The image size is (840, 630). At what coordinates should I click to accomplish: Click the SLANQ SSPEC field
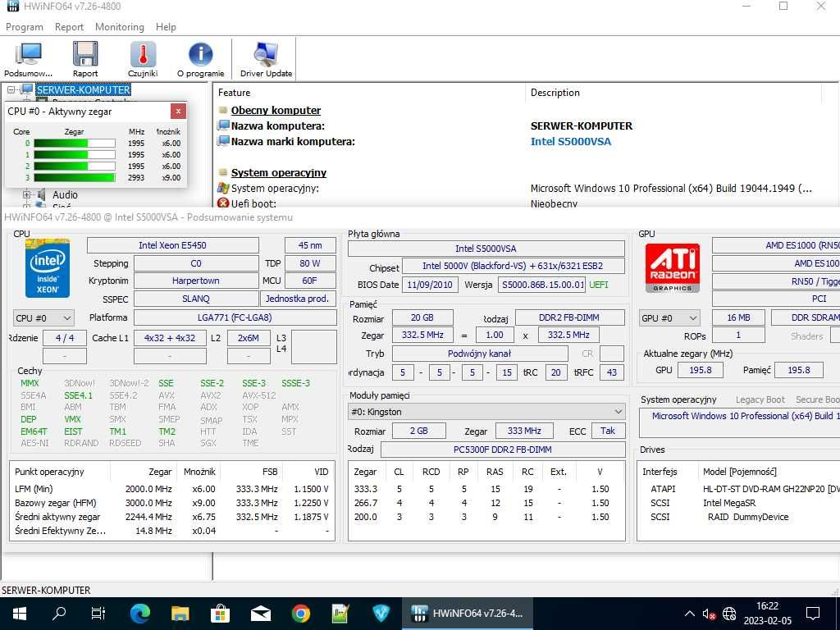click(196, 299)
